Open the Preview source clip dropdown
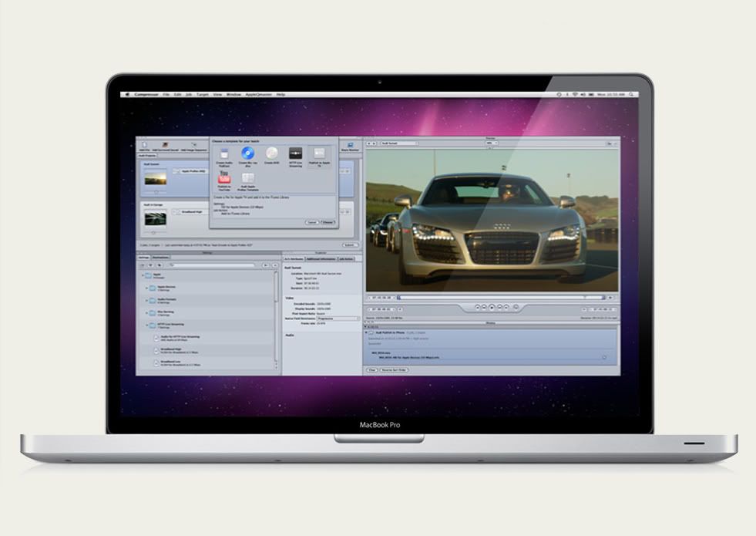The height and width of the screenshot is (536, 756). point(399,143)
